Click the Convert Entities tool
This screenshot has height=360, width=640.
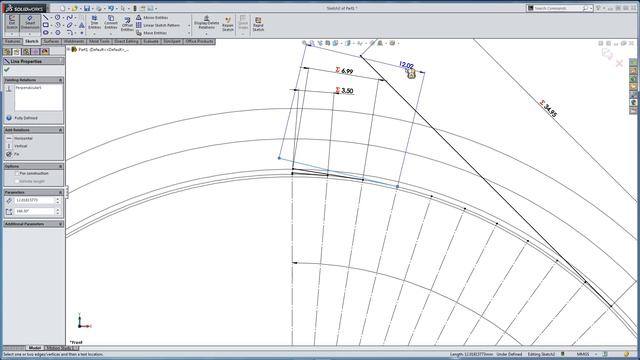[111, 22]
